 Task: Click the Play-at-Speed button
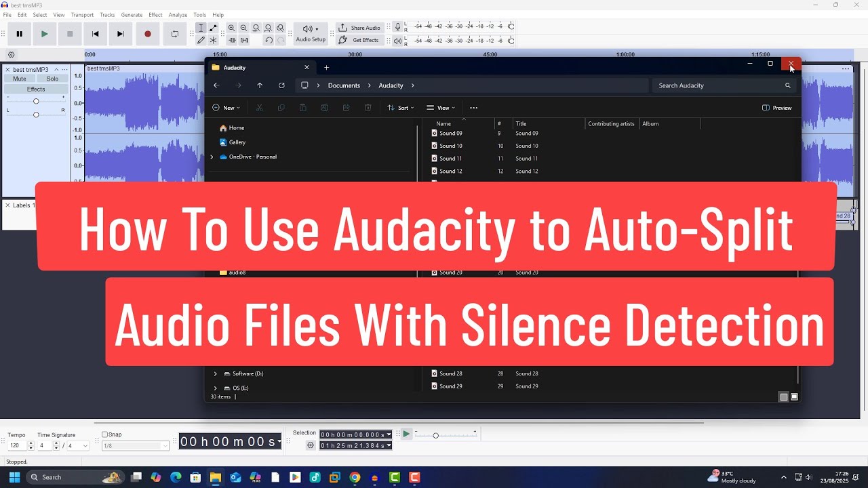[x=406, y=434]
